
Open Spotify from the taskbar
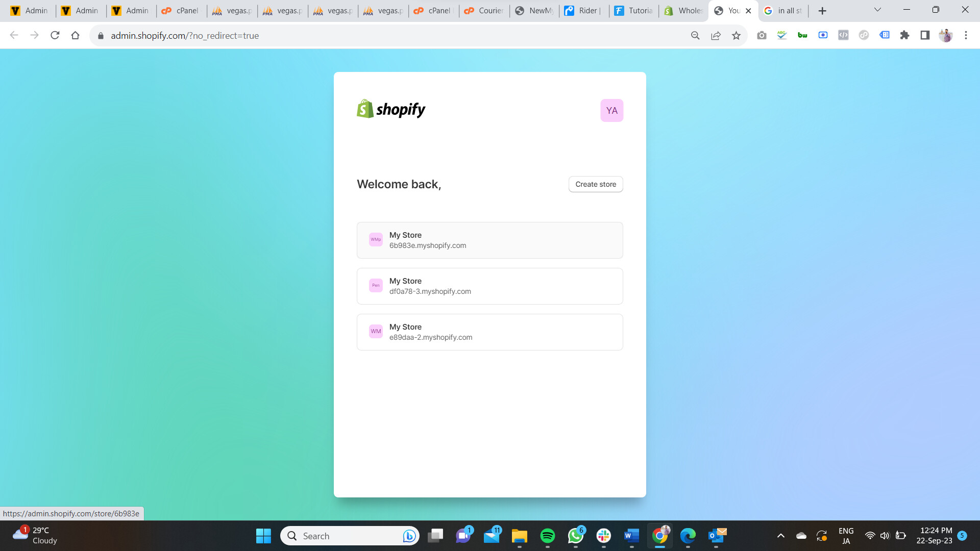547,536
